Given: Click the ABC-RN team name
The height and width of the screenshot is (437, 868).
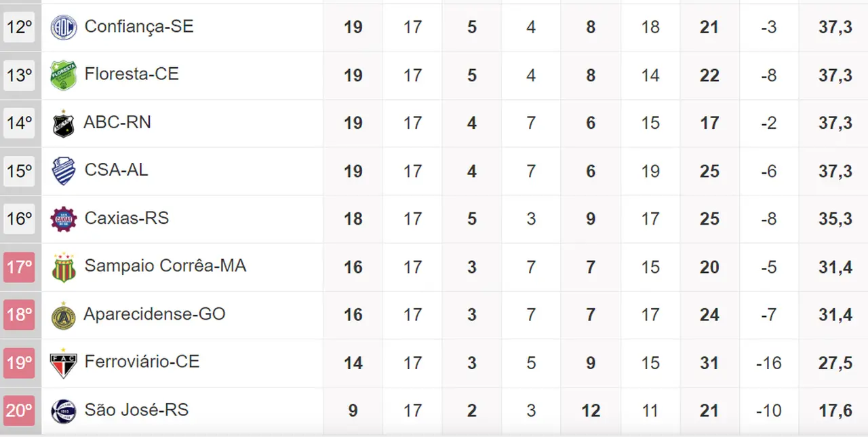Looking at the screenshot, I should point(117,122).
